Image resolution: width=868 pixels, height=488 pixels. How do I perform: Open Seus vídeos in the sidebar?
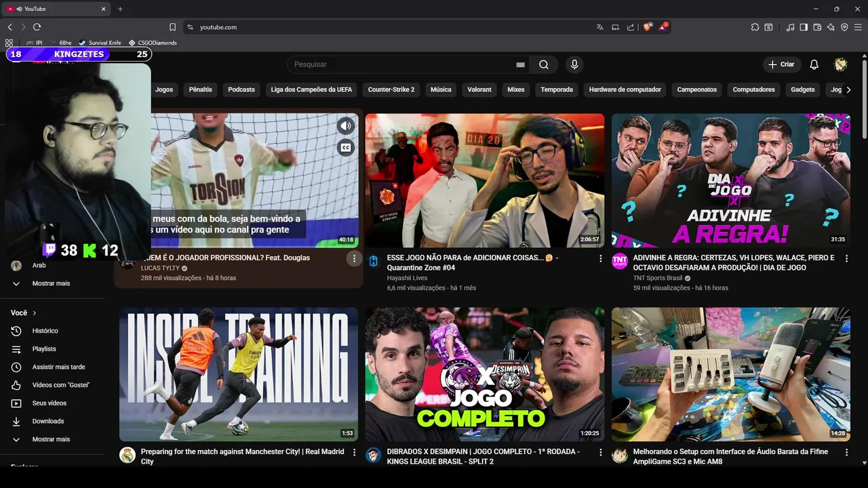point(51,403)
